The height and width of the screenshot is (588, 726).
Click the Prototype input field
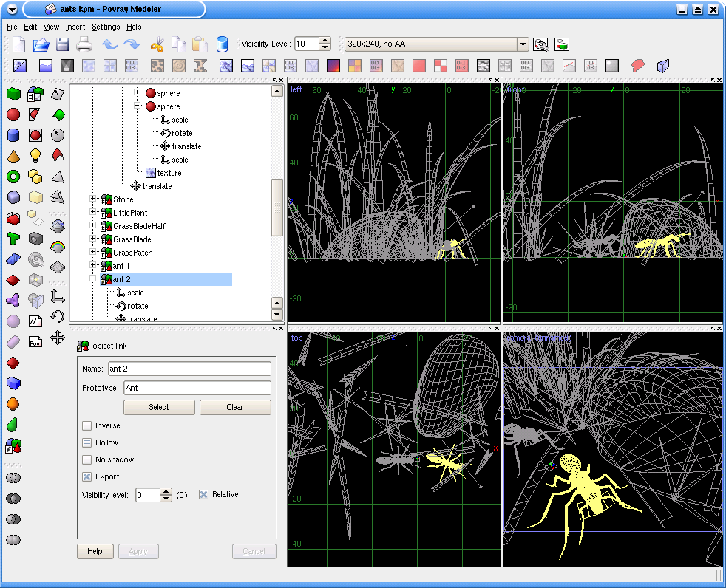(x=197, y=388)
